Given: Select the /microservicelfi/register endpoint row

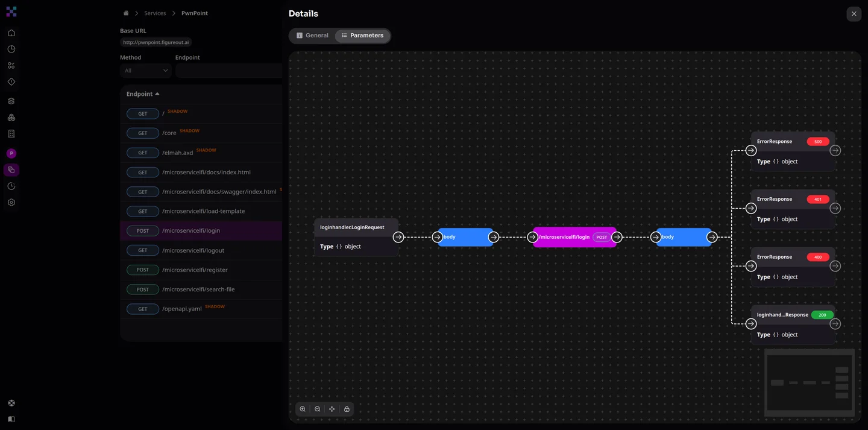Looking at the screenshot, I should coord(195,270).
